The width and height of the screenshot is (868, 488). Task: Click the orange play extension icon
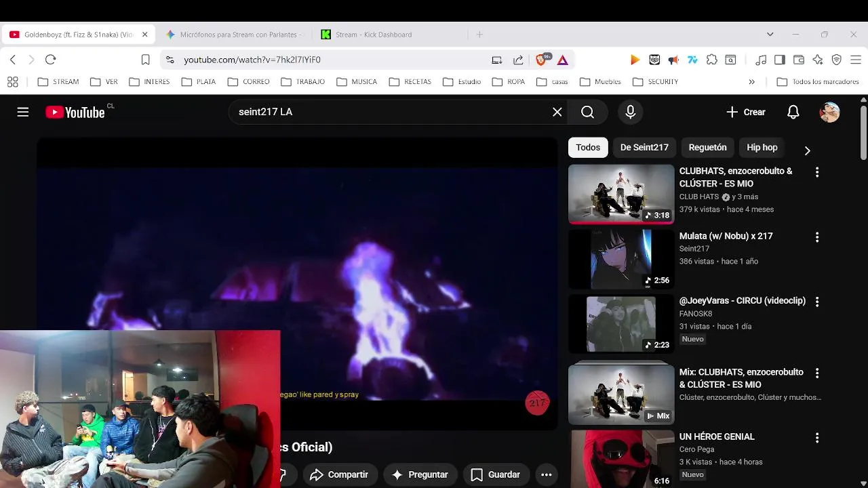[635, 60]
